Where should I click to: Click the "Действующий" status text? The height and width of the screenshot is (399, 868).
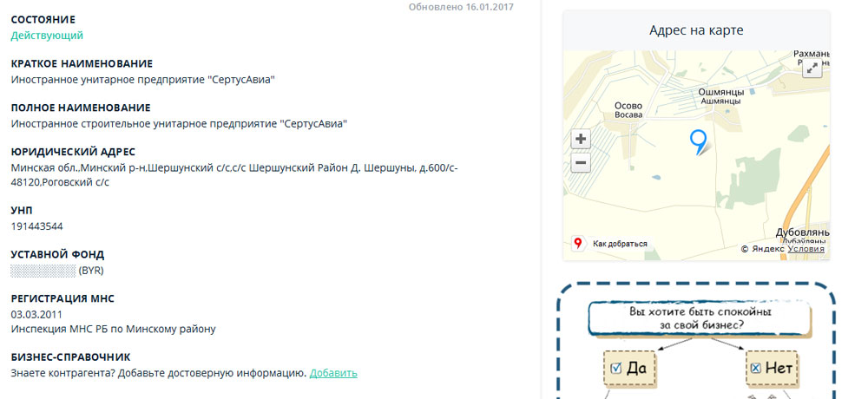47,36
